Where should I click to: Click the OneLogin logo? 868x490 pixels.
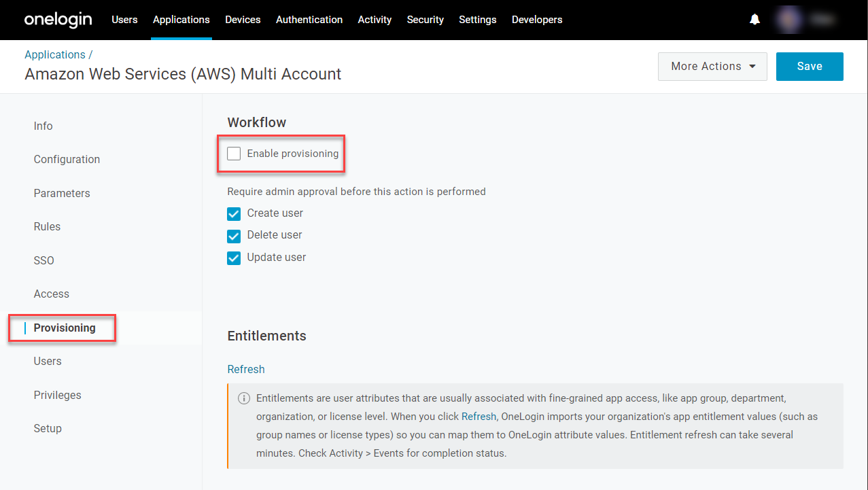(x=58, y=20)
